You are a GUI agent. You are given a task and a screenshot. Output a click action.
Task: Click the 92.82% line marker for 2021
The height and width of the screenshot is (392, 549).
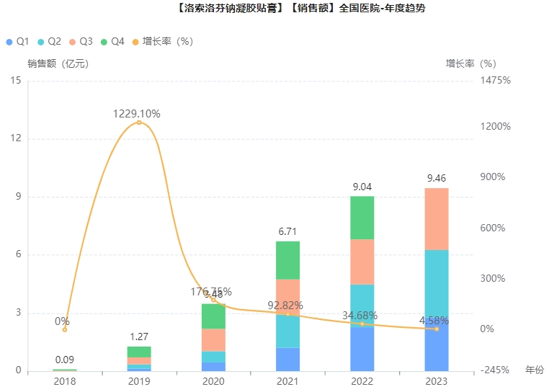[x=287, y=314]
